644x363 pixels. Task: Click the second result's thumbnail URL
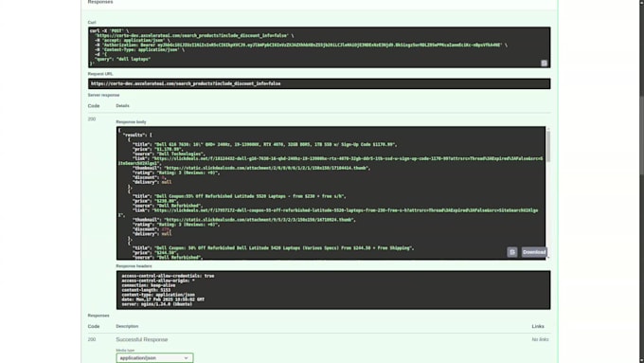(x=259, y=220)
